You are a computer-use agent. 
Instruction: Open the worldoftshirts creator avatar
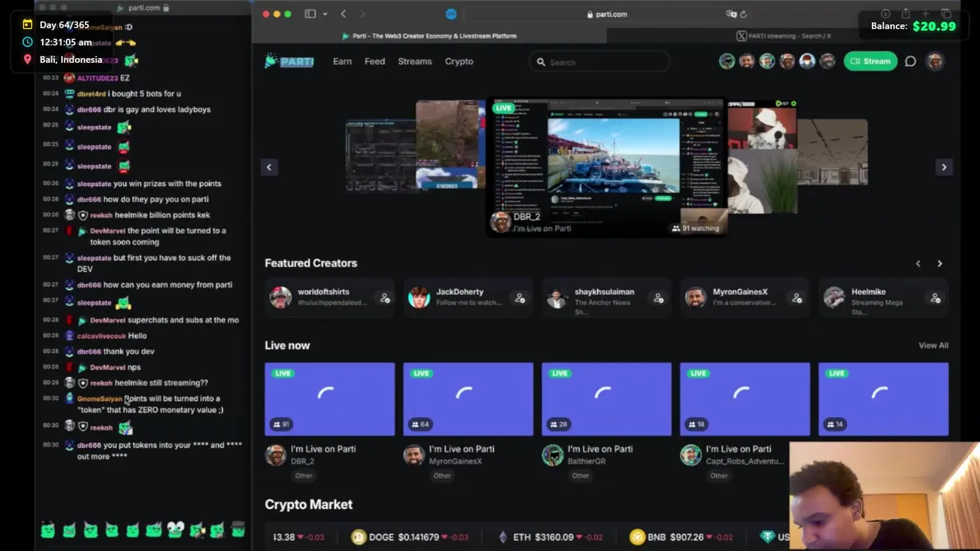pyautogui.click(x=280, y=297)
